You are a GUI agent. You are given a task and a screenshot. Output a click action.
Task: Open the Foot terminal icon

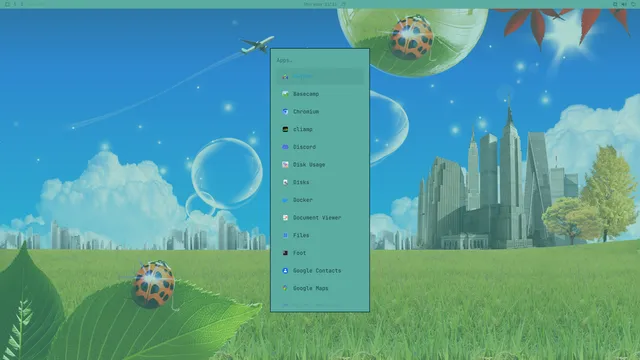pyautogui.click(x=285, y=253)
